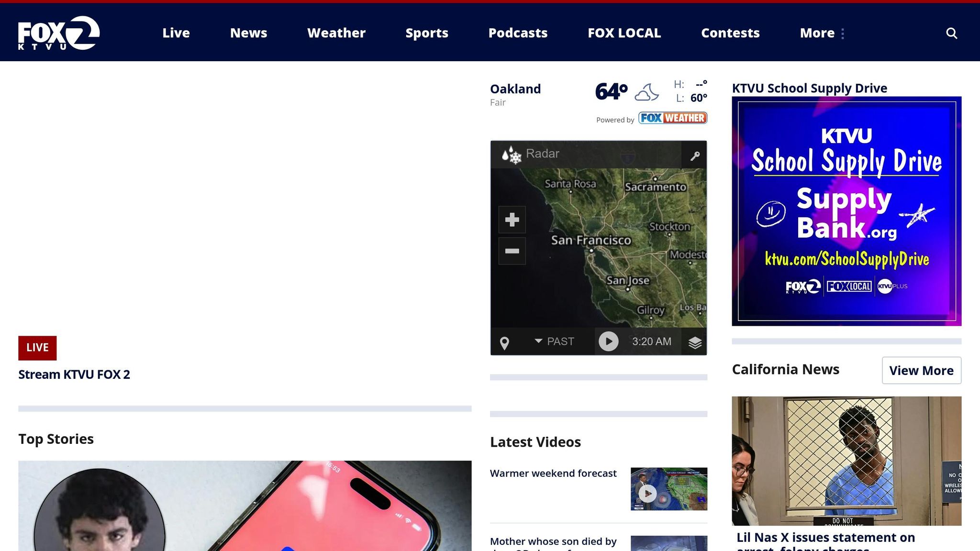980x551 pixels.
Task: Open the California News heading link
Action: tap(786, 369)
